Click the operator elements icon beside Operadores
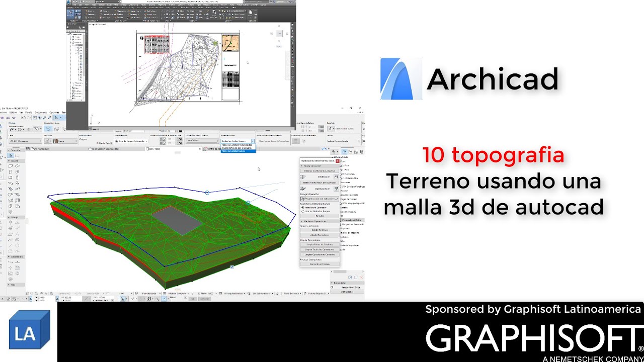This screenshot has width=644, height=362. (x=302, y=189)
